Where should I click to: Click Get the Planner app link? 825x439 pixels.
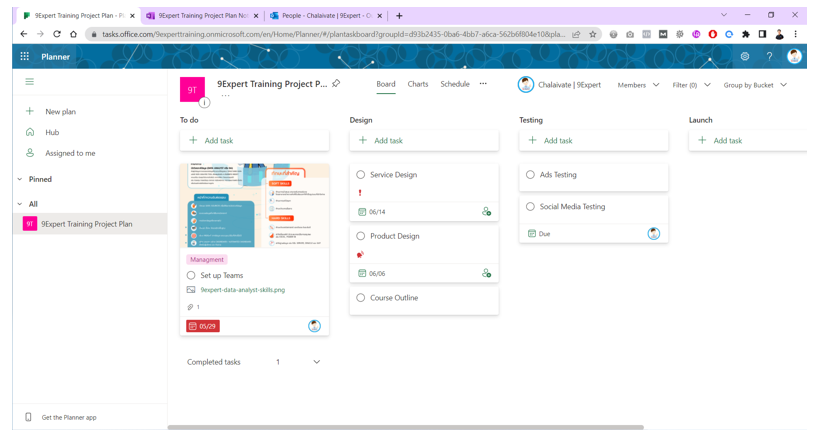(x=69, y=417)
